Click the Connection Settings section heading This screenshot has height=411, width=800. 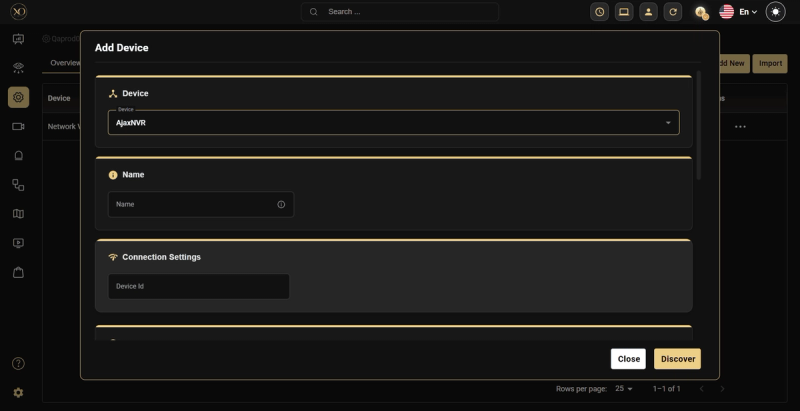pos(161,257)
